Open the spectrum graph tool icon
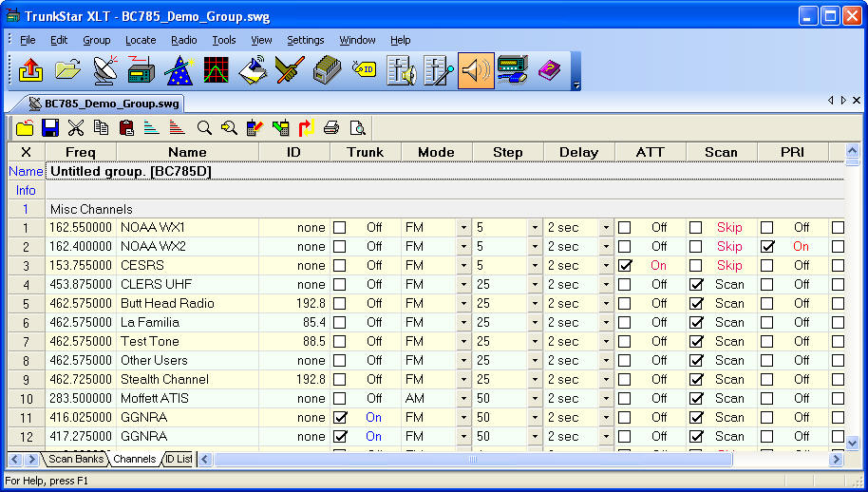The height and width of the screenshot is (492, 868). 216,70
